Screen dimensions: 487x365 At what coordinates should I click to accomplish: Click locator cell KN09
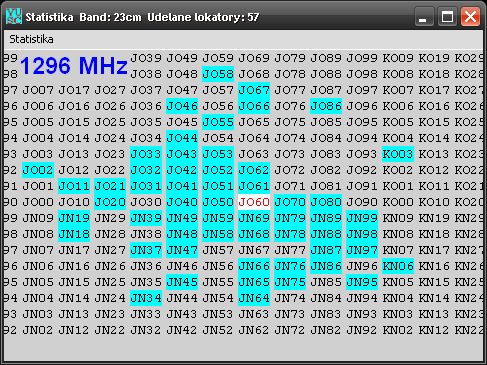click(x=398, y=218)
